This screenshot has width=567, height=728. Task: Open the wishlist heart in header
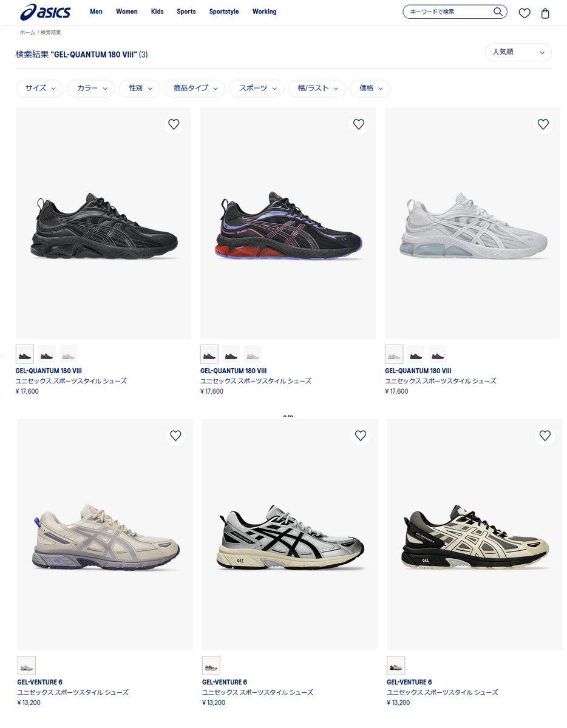525,13
